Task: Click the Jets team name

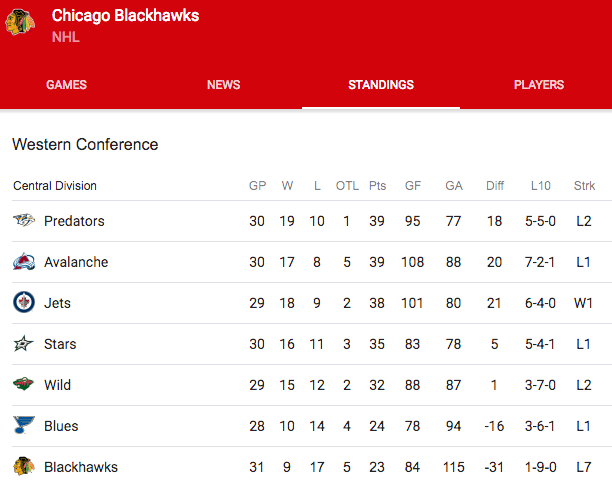Action: [x=57, y=303]
